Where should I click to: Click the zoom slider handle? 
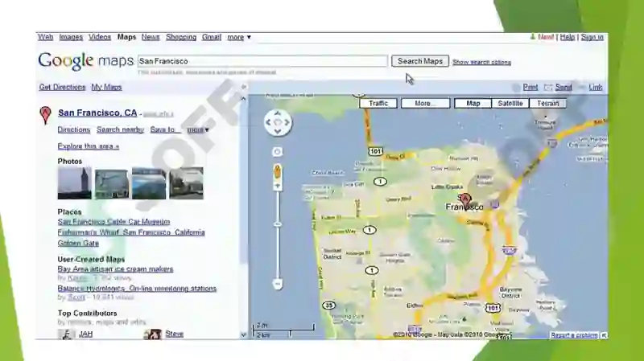tap(278, 224)
